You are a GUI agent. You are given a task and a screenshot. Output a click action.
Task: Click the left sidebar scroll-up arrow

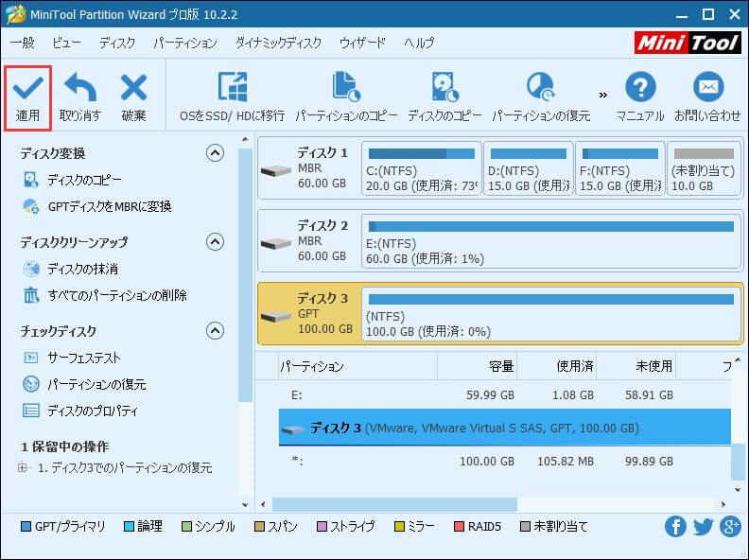pyautogui.click(x=245, y=139)
